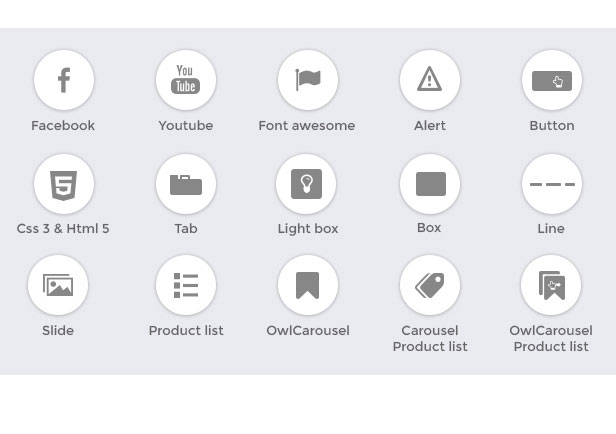Select the Light box bulb icon

coord(307,184)
